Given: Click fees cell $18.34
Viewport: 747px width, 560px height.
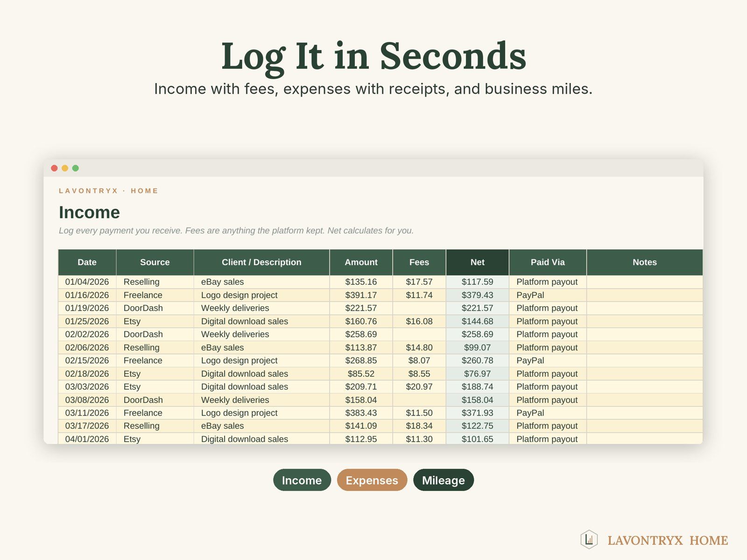Looking at the screenshot, I should 419,426.
